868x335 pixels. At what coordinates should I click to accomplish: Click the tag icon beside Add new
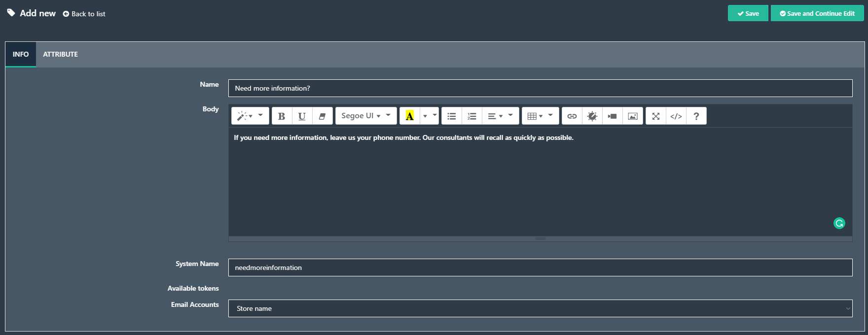(11, 13)
